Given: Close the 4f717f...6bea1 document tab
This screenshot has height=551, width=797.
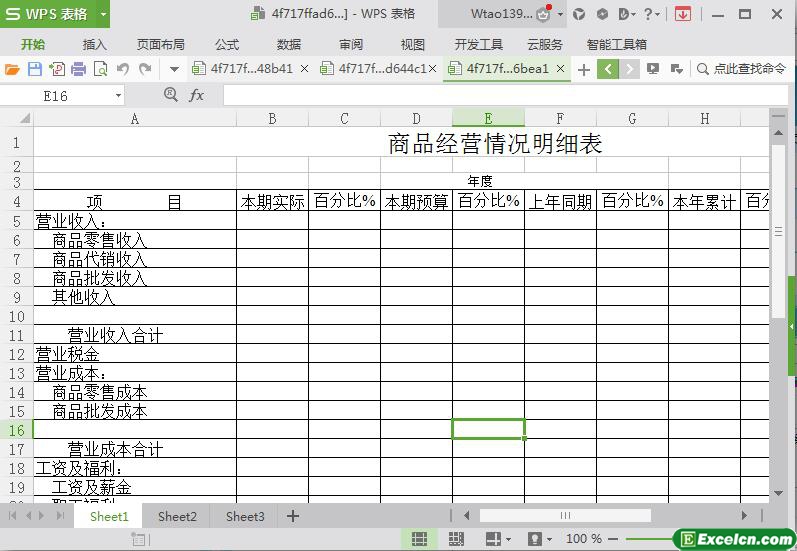Looking at the screenshot, I should coord(560,69).
